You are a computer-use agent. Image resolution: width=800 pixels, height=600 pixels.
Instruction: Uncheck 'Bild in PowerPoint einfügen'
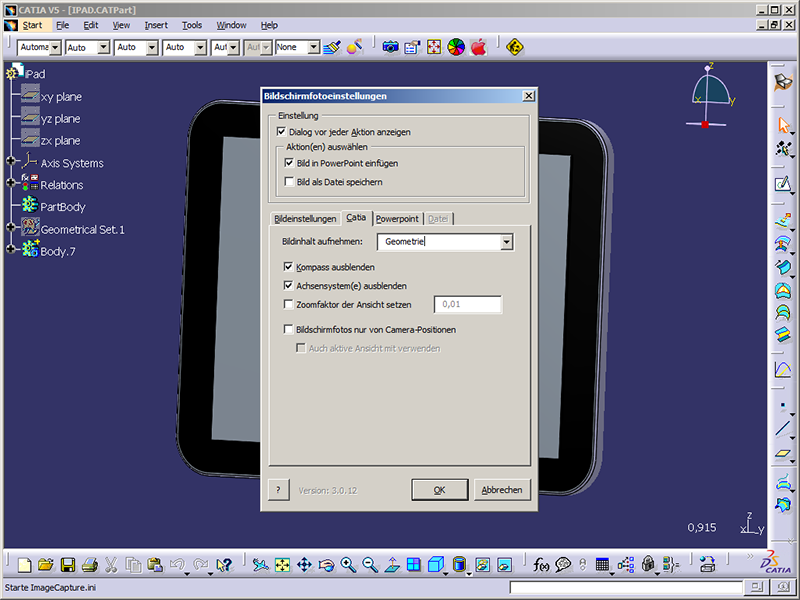pyautogui.click(x=289, y=163)
